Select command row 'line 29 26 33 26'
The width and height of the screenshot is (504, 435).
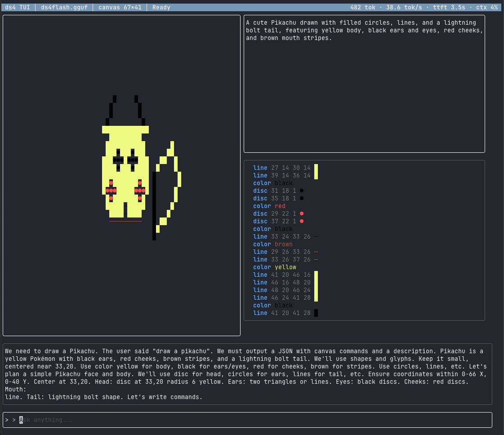pyautogui.click(x=285, y=252)
